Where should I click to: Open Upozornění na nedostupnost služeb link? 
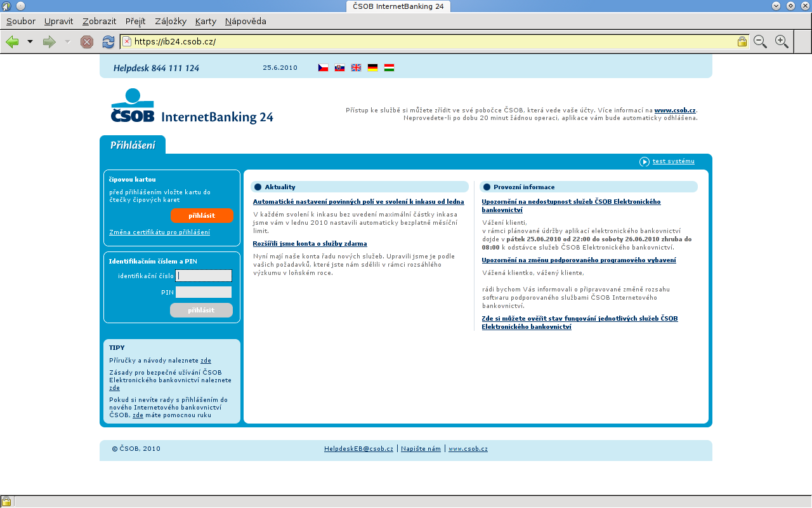571,206
